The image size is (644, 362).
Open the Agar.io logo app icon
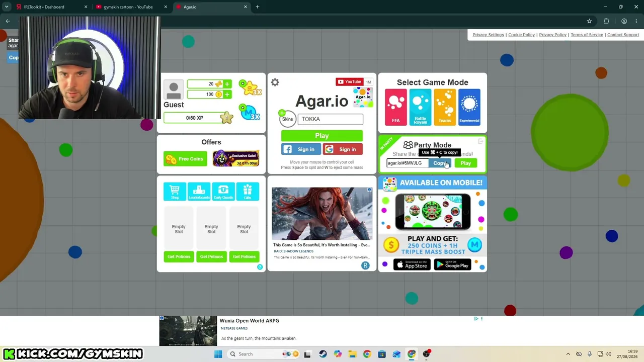click(363, 97)
